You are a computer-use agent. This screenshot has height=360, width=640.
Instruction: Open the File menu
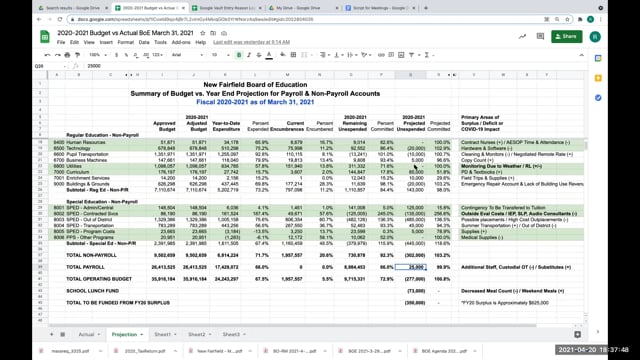[x=61, y=42]
